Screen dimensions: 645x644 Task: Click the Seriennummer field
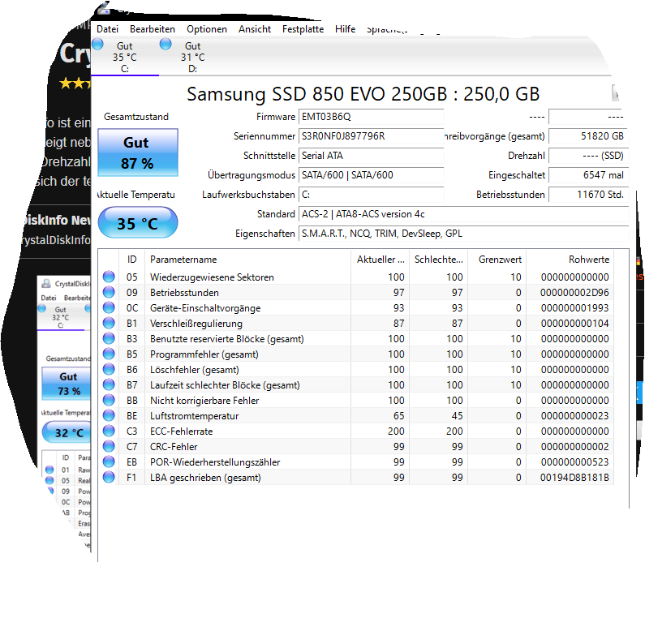click(371, 136)
